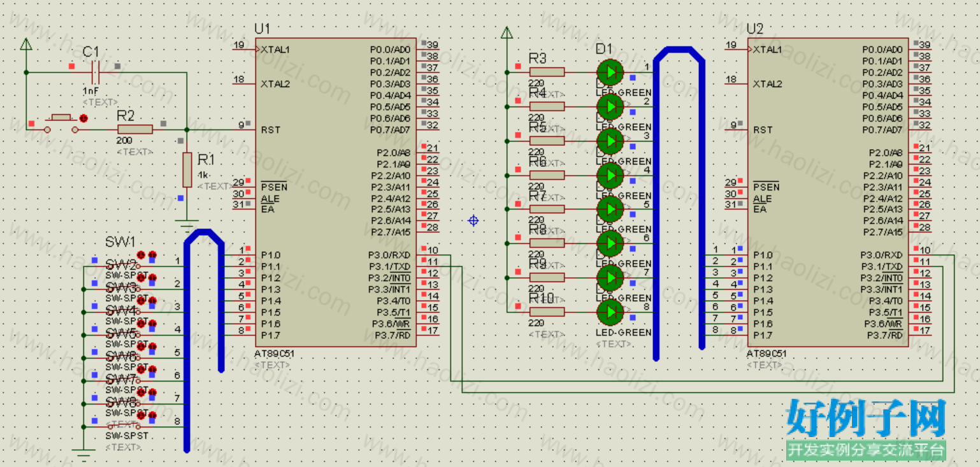Select vertical resistor R1
Screen dimensions: 980x467
(x=187, y=169)
